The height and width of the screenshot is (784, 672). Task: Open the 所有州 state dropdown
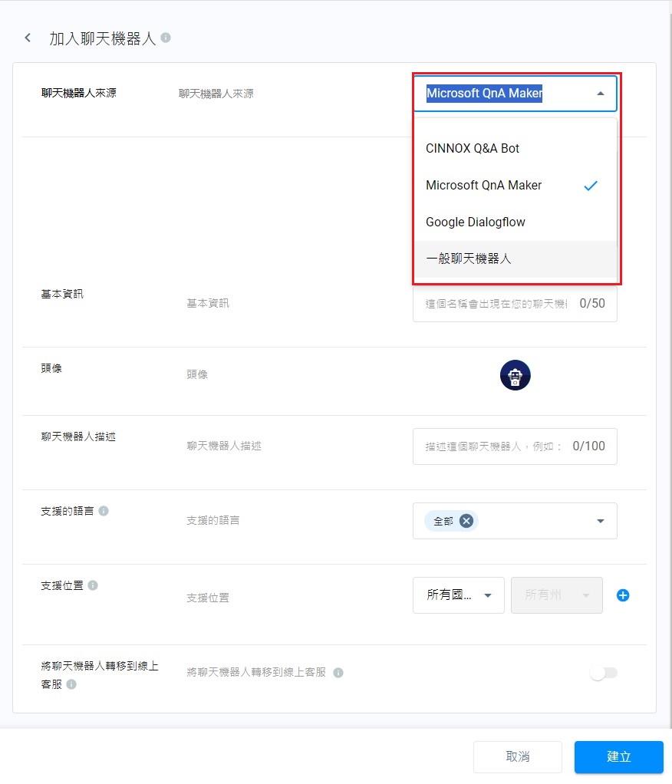[x=556, y=595]
